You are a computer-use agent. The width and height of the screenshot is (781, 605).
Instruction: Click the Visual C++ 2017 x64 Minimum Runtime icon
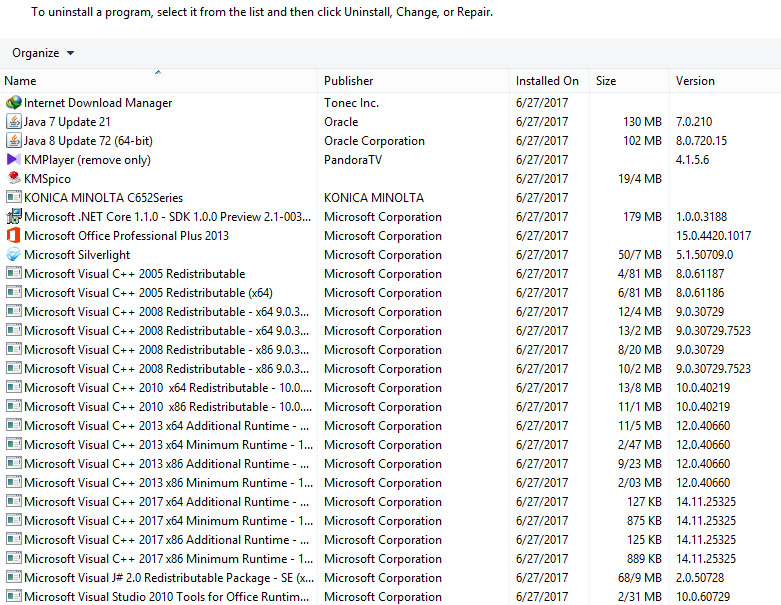point(13,520)
